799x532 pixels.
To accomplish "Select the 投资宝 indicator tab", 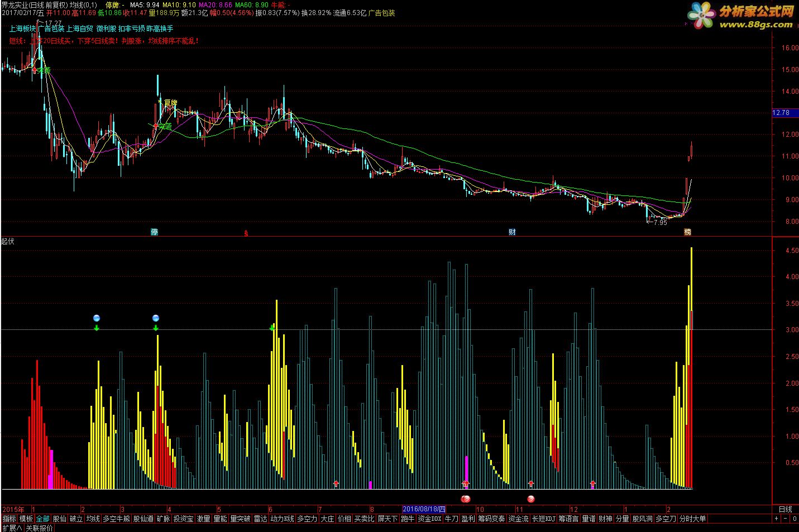I will click(183, 519).
